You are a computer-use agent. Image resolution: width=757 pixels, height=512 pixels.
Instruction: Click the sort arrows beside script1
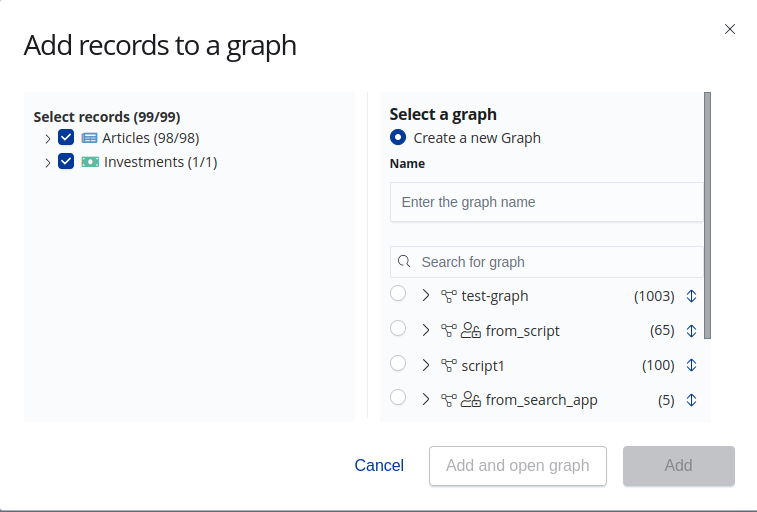(x=691, y=365)
